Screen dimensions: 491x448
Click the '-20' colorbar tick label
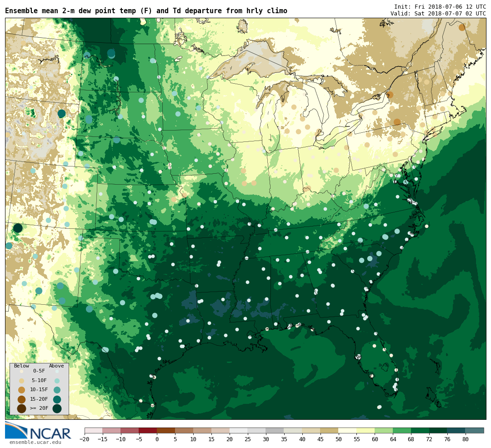(85, 439)
